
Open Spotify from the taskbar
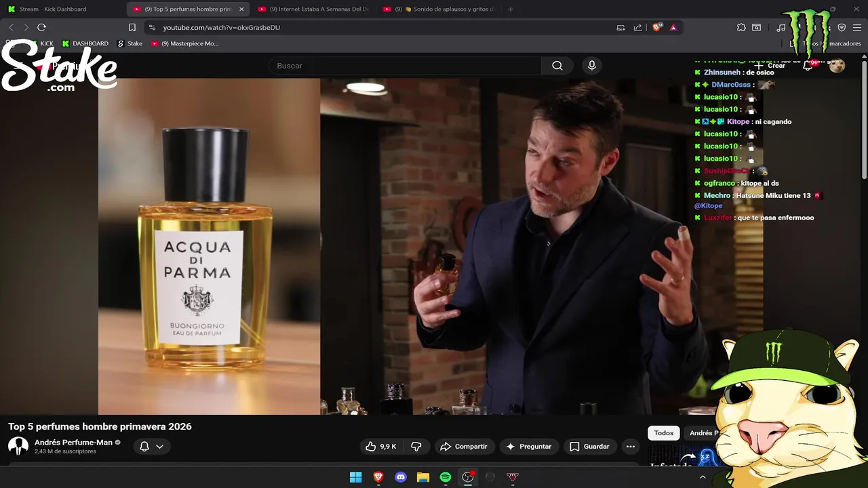[446, 477]
